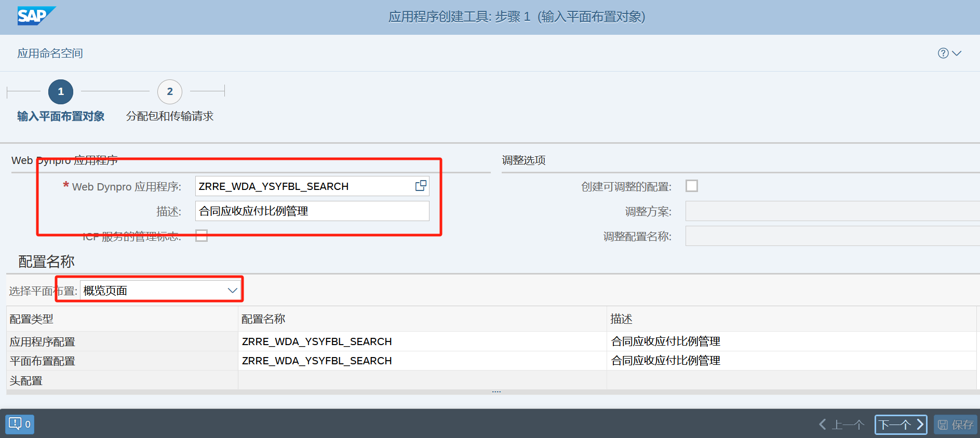Toggle the ICF 服务的管理标志 checkbox

(x=202, y=236)
